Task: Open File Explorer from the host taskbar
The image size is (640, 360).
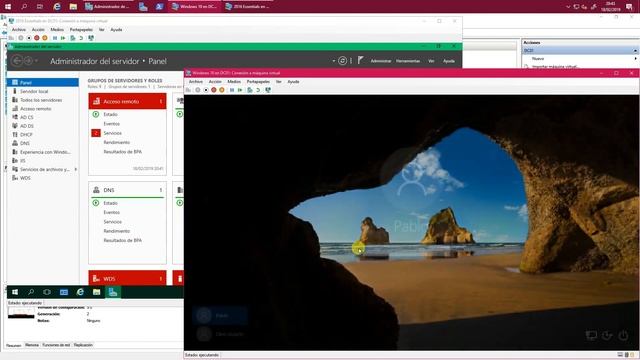Action: [73, 7]
